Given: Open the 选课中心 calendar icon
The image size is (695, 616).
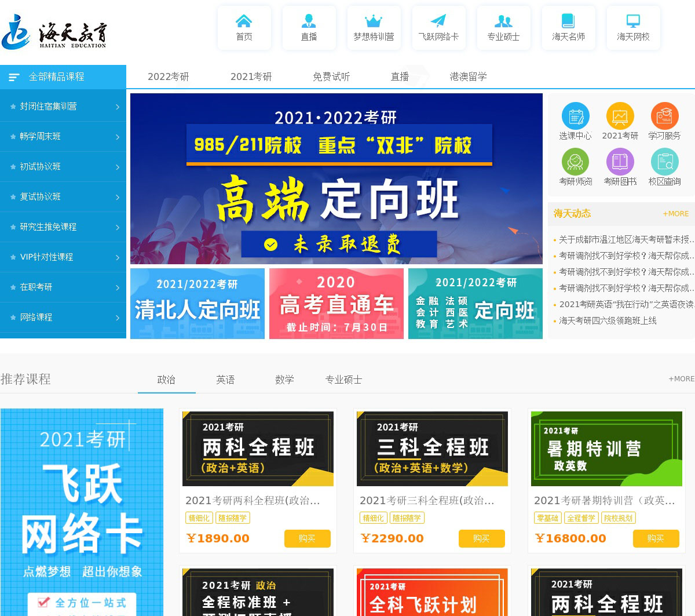Looking at the screenshot, I should (575, 116).
